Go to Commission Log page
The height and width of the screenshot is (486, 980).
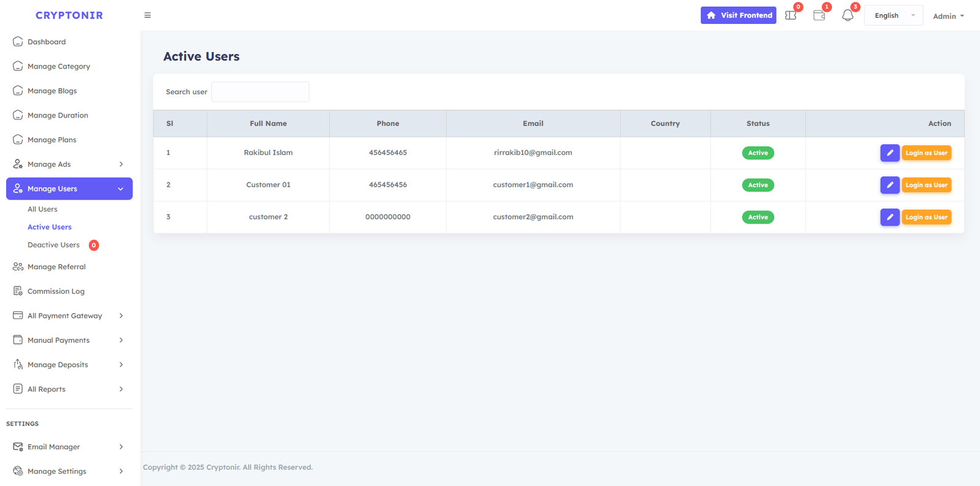tap(56, 291)
